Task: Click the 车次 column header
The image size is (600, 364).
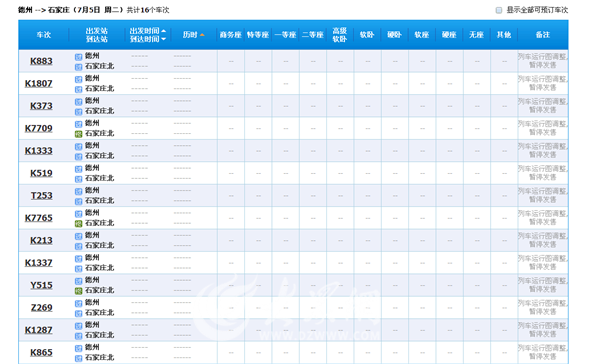Action: click(44, 35)
